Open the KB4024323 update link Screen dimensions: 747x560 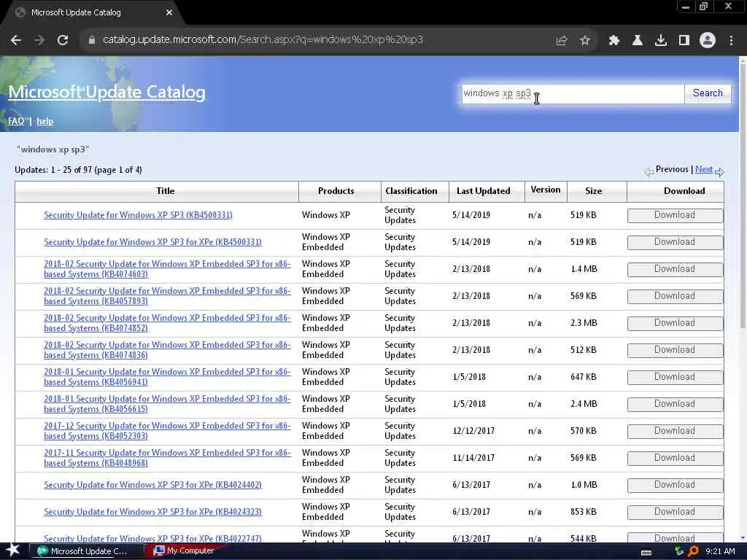coord(153,512)
